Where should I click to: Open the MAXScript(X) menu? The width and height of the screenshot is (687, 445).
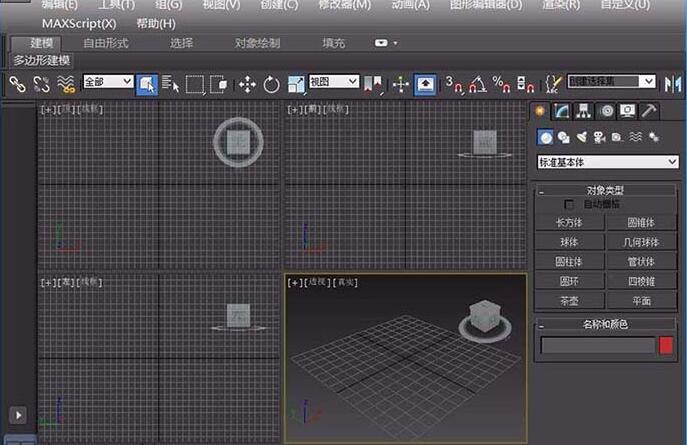(78, 23)
